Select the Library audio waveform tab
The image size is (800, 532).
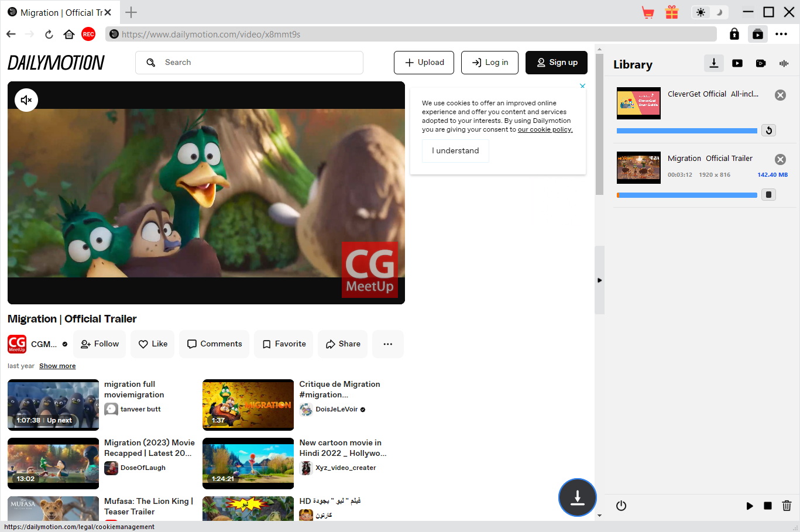click(x=784, y=63)
